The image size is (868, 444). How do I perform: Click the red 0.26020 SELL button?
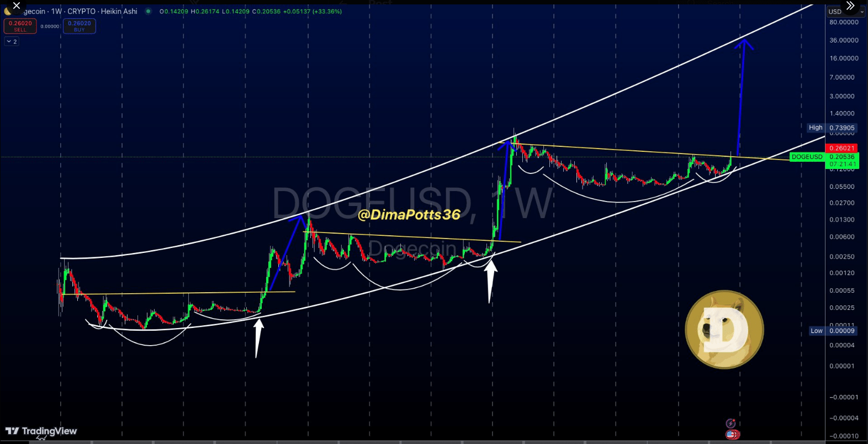point(20,26)
